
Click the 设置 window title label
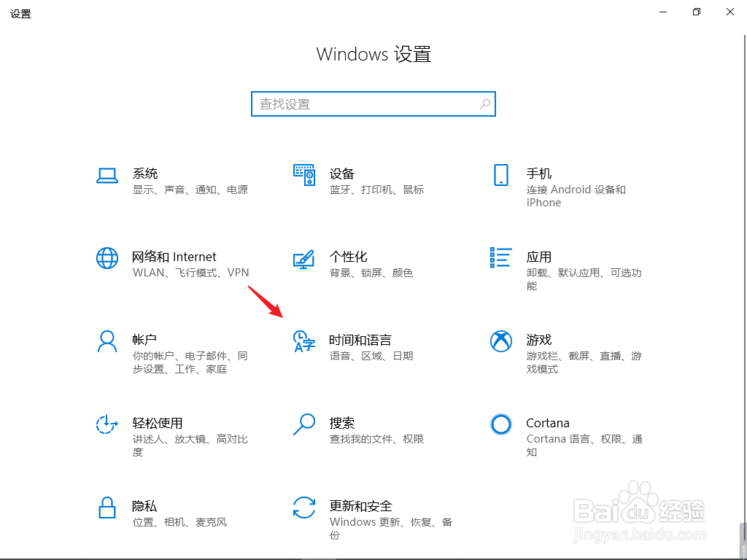click(20, 13)
